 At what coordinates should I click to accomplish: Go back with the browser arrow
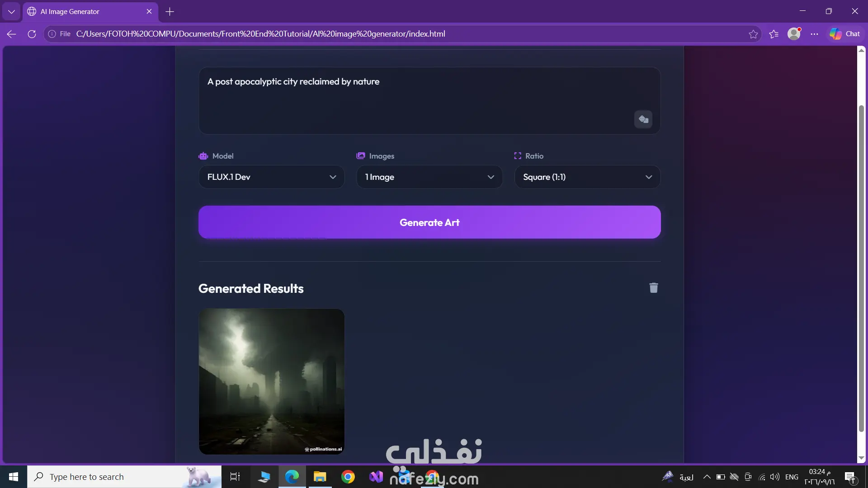tap(12, 34)
